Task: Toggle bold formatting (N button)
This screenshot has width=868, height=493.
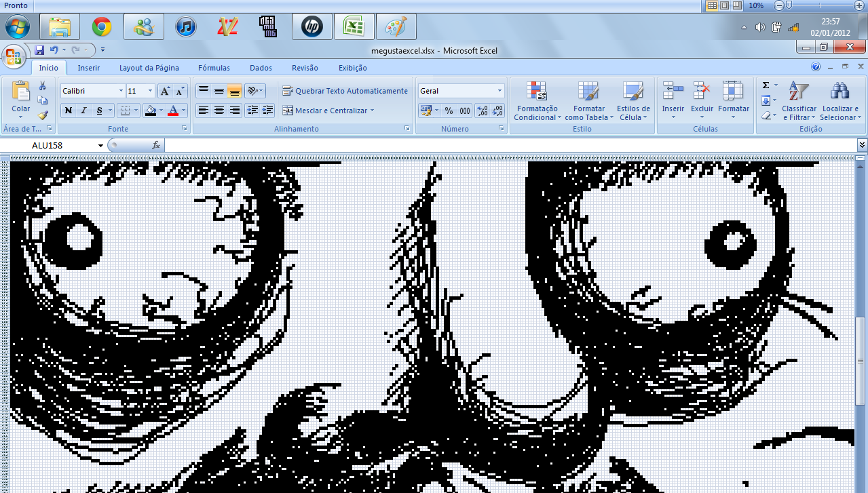Action: pyautogui.click(x=69, y=111)
